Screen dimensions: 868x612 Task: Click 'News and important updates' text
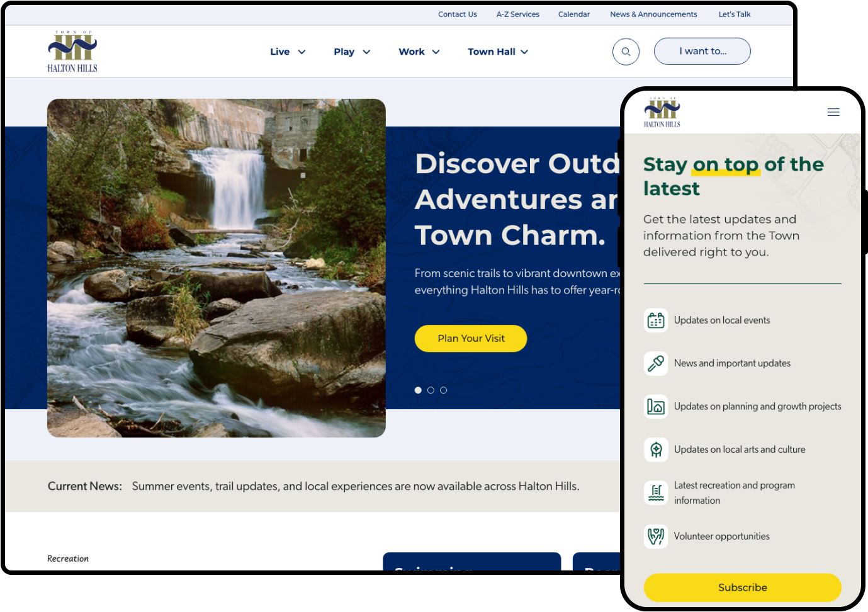(732, 363)
